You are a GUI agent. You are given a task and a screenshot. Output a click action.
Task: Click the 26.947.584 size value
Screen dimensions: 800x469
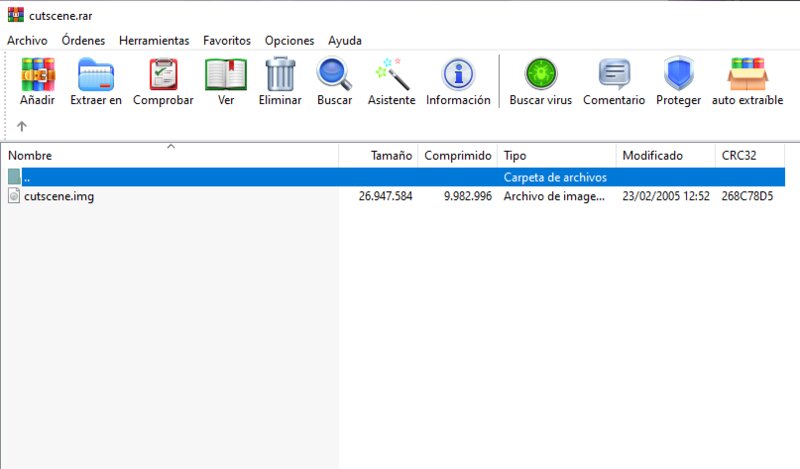pyautogui.click(x=385, y=196)
